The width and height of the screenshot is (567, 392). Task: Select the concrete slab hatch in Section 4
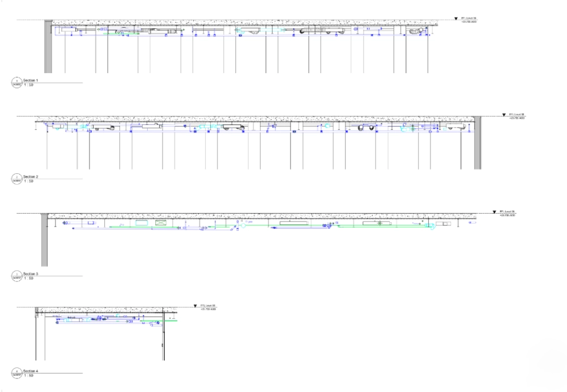pos(102,310)
